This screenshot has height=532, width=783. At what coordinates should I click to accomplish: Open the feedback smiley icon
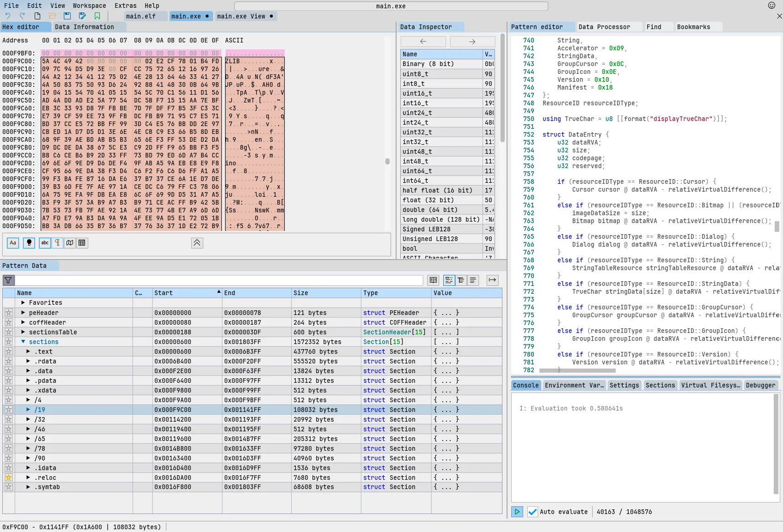click(x=771, y=6)
